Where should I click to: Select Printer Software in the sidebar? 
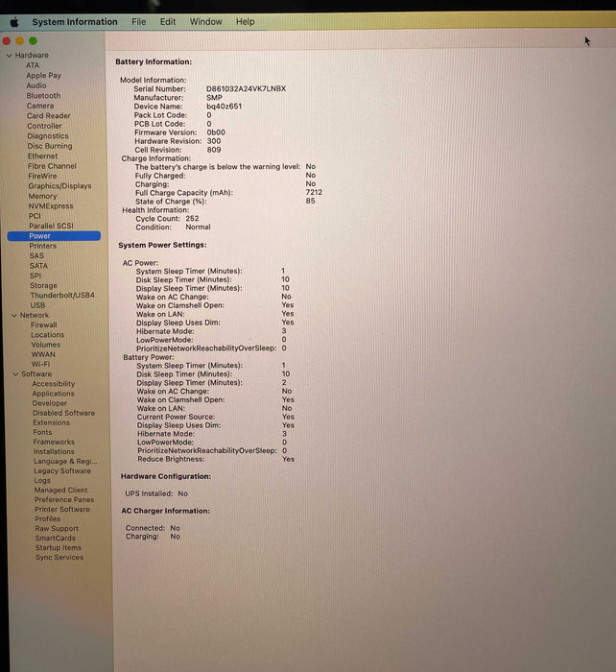(62, 510)
